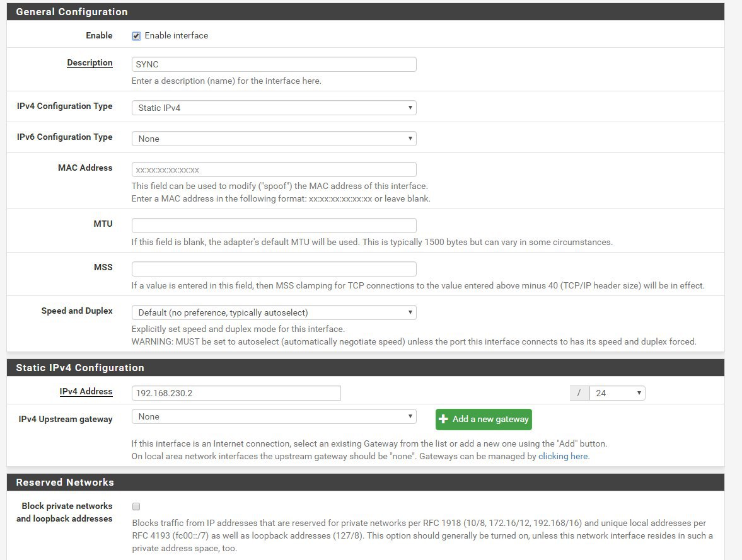Click the Static IPv4 Configuration section header
This screenshot has width=742, height=560.
365,368
